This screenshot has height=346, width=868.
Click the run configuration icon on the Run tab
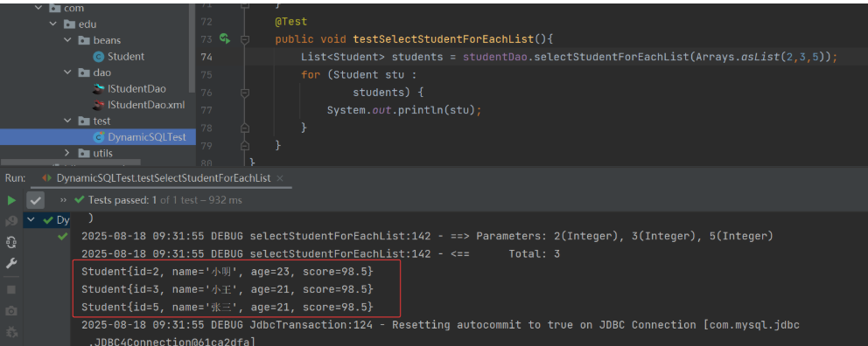(47, 178)
